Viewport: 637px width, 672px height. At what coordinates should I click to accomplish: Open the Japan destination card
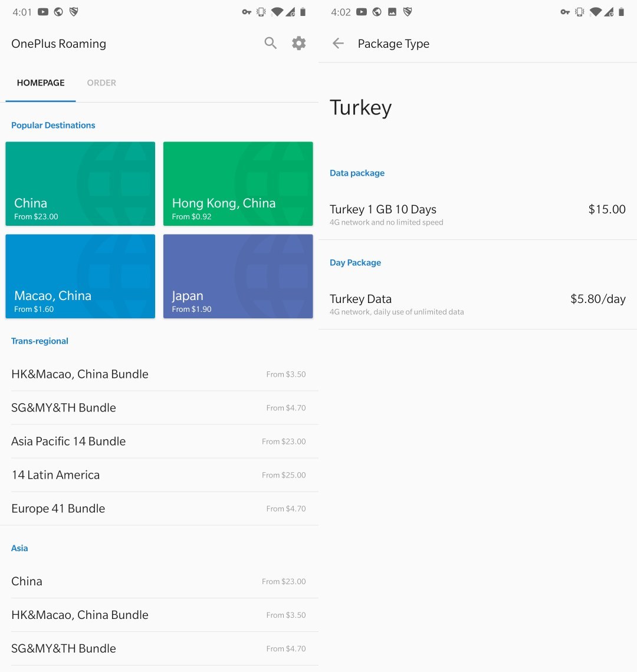(x=238, y=276)
